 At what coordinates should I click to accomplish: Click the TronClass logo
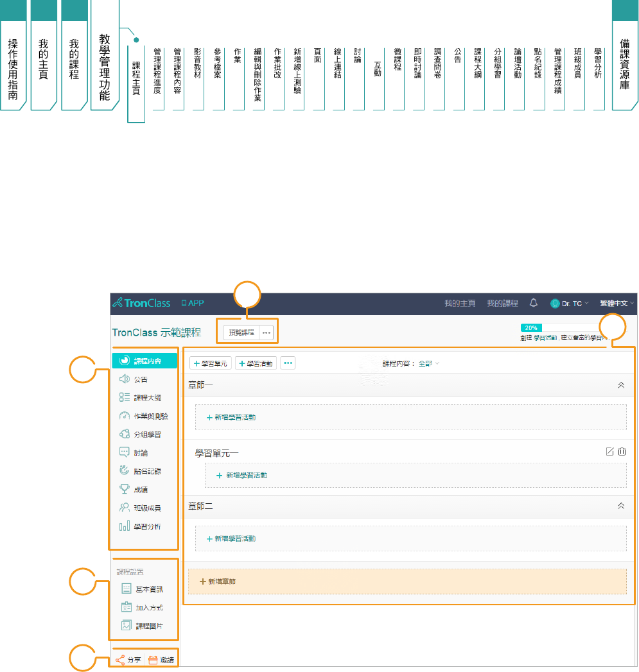coord(141,303)
